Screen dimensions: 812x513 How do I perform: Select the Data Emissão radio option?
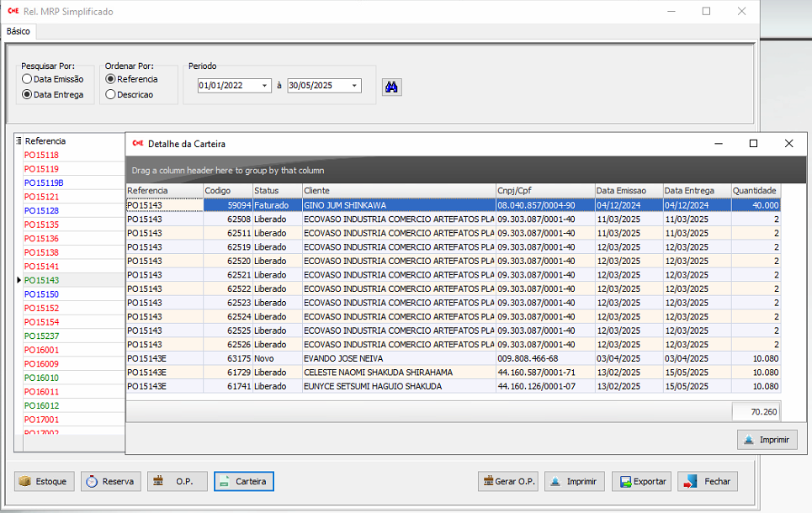[x=28, y=79]
